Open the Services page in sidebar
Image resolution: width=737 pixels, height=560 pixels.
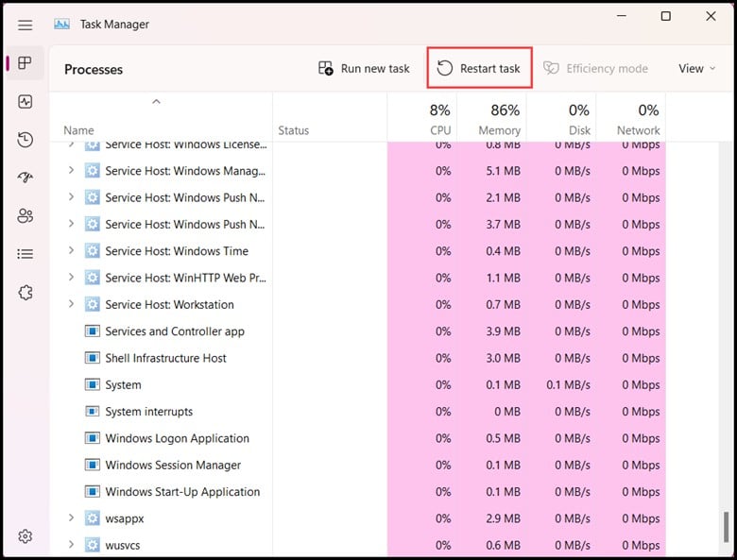[25, 293]
